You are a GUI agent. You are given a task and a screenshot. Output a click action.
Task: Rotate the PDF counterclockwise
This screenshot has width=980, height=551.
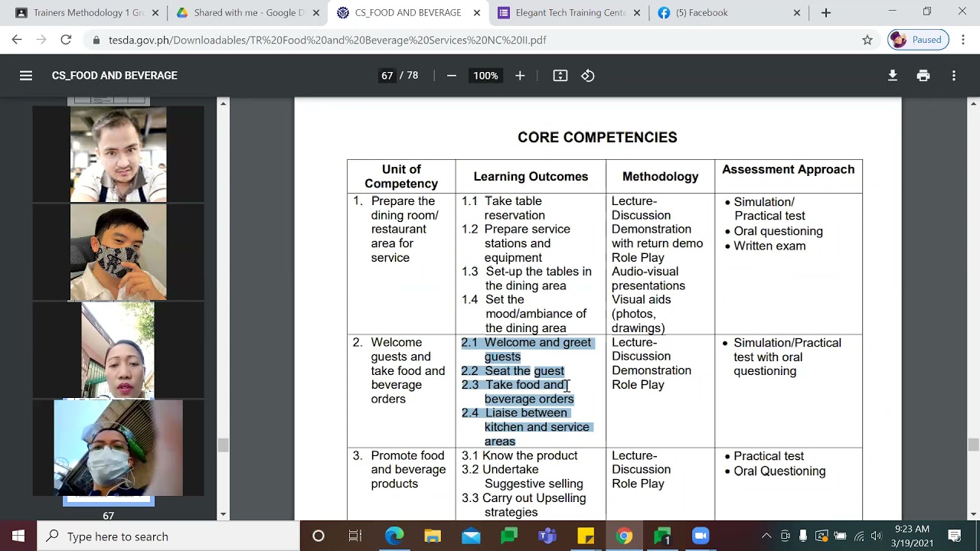tap(588, 76)
